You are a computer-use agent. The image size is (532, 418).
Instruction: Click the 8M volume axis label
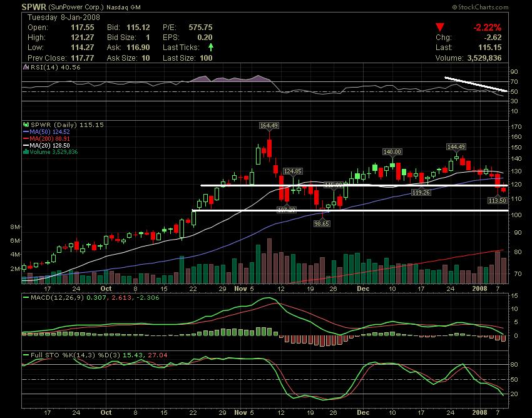click(x=15, y=227)
